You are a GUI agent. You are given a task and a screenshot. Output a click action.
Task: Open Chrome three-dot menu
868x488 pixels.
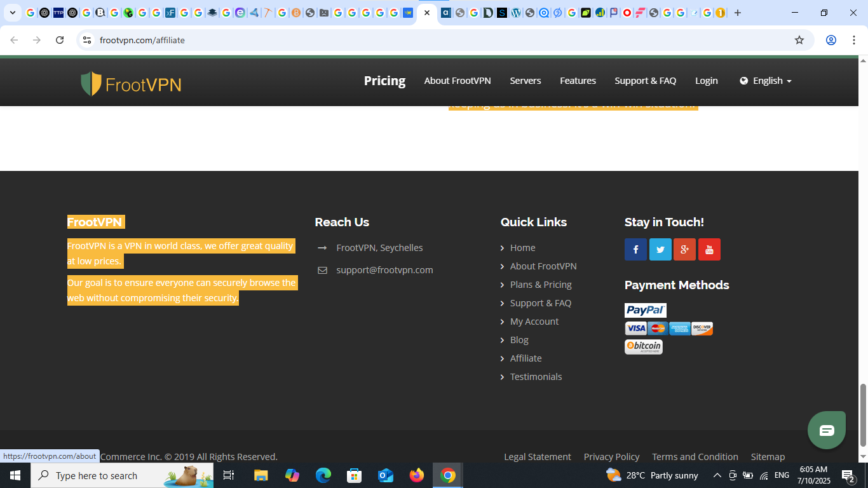click(x=853, y=40)
